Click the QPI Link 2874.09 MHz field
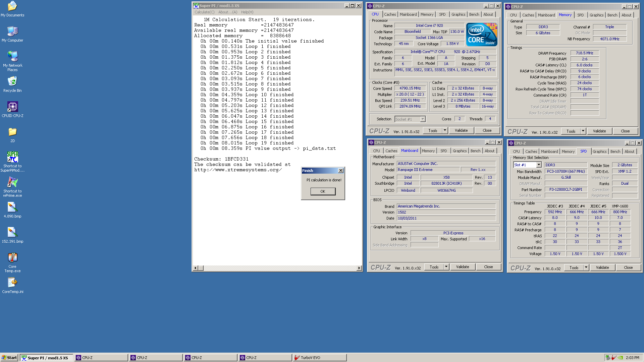 coord(410,106)
